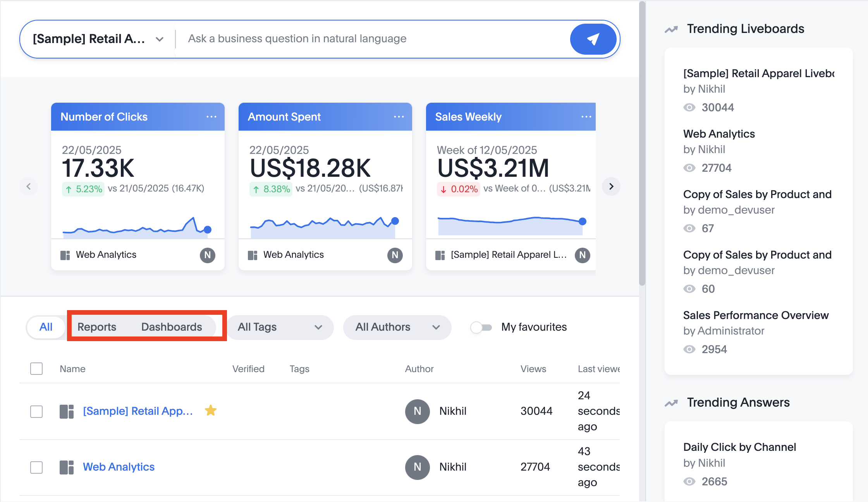Open trending Sales Performance Overview liveboard

click(x=755, y=315)
